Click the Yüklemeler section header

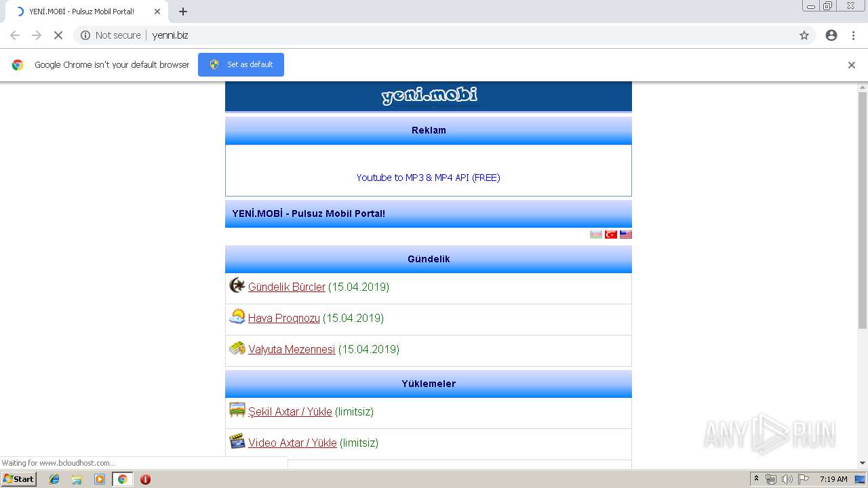pos(429,384)
